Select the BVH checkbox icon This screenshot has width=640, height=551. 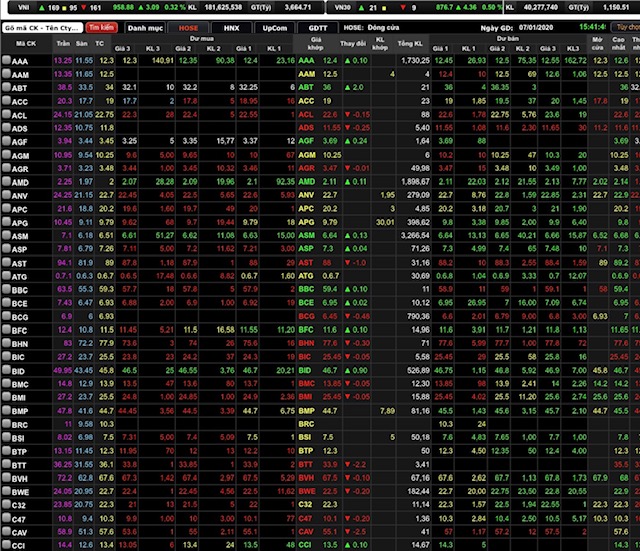coord(6,478)
